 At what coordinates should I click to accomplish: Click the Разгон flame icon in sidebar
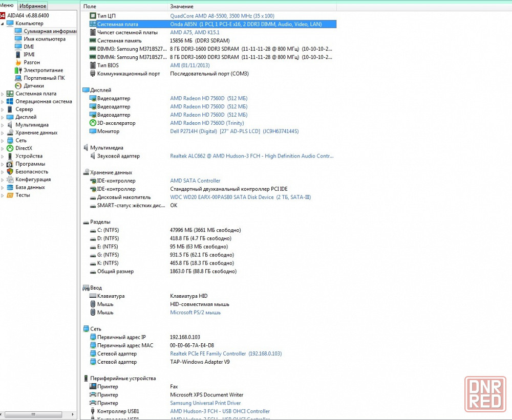point(18,62)
